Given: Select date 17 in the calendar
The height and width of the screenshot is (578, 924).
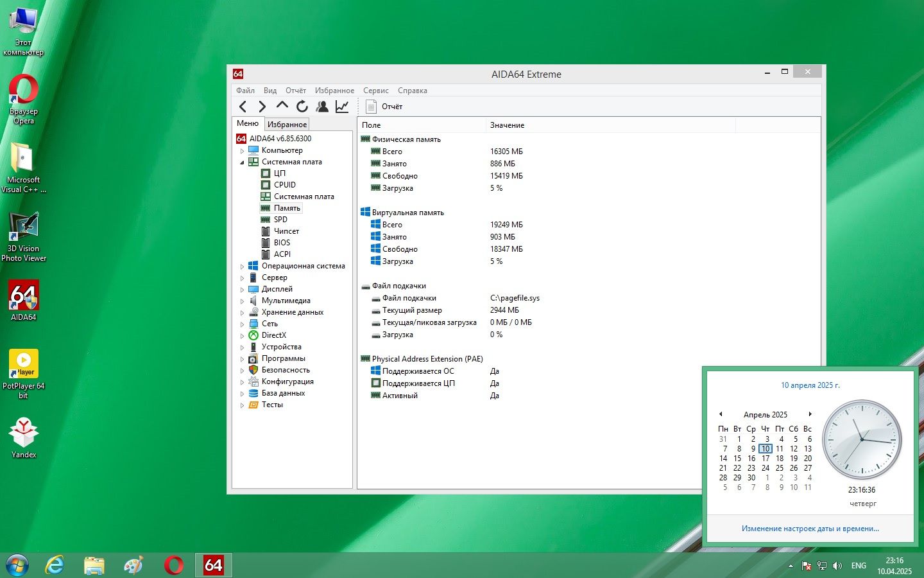Looking at the screenshot, I should point(766,459).
